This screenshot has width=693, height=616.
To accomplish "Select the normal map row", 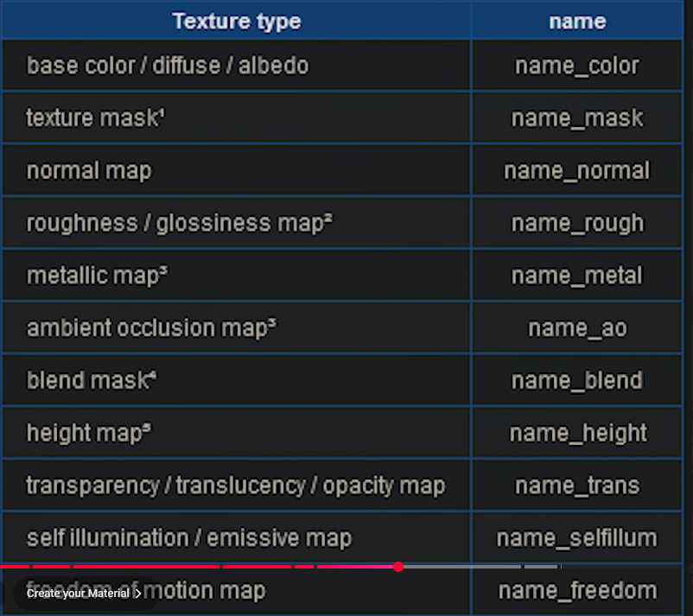I will coord(236,170).
